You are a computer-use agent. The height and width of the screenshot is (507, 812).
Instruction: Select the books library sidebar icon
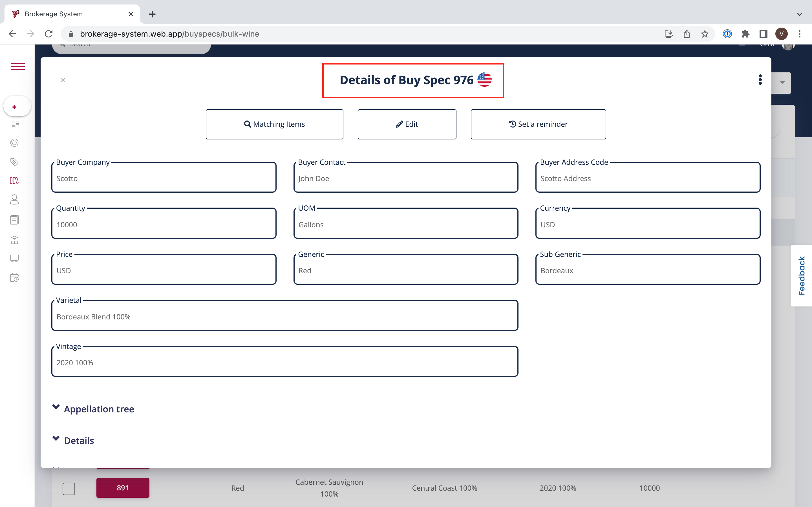14,181
